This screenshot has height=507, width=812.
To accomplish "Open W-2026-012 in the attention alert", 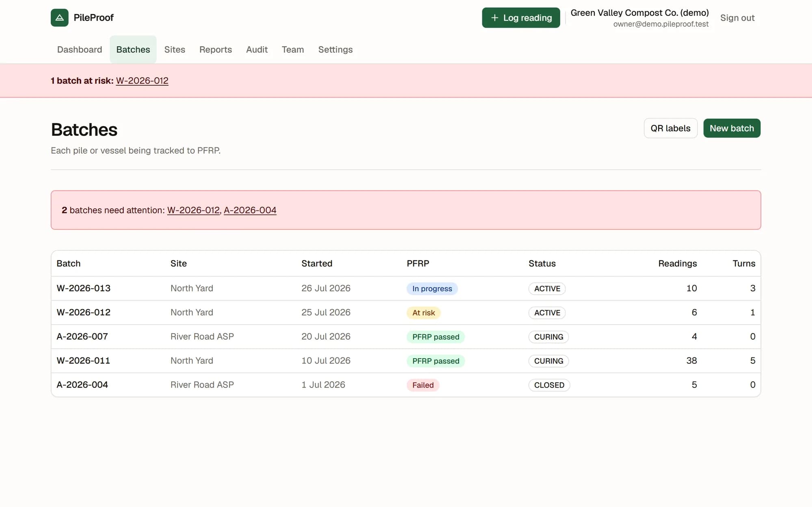I will tap(193, 210).
